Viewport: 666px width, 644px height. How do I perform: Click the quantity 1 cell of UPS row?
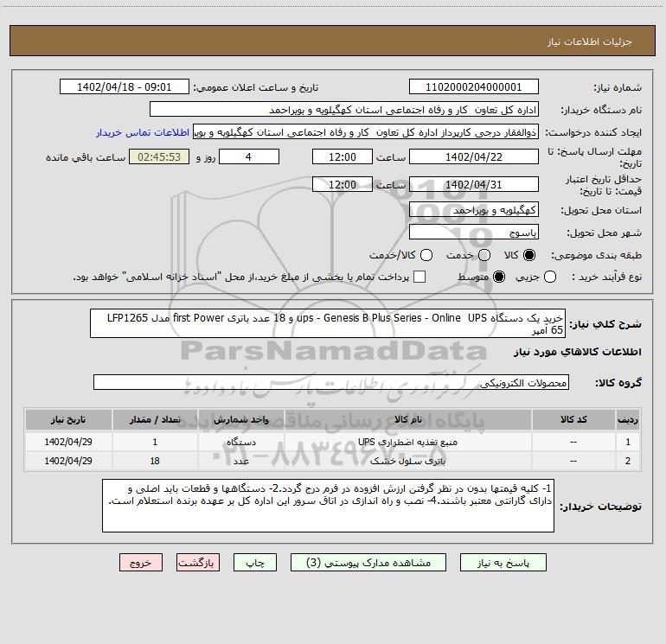[155, 442]
